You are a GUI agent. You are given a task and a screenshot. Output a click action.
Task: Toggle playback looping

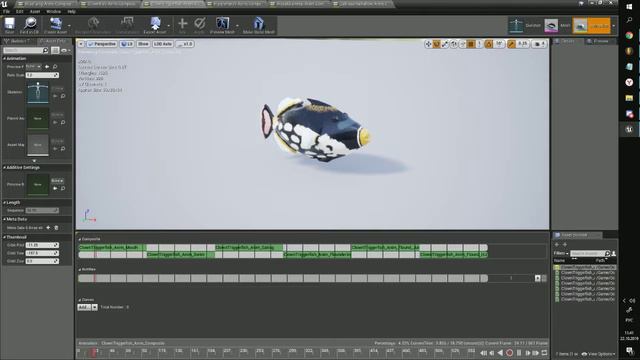pyautogui.click(x=544, y=353)
